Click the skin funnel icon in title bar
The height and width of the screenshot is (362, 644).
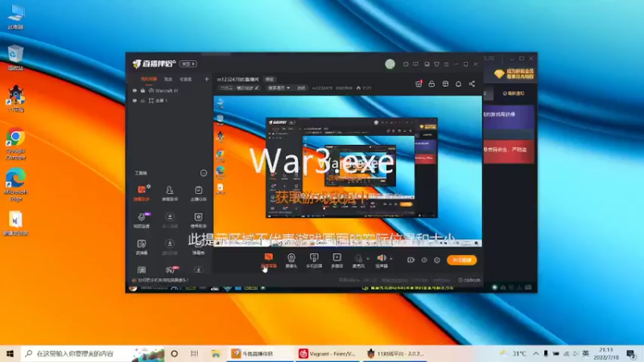tap(436, 64)
